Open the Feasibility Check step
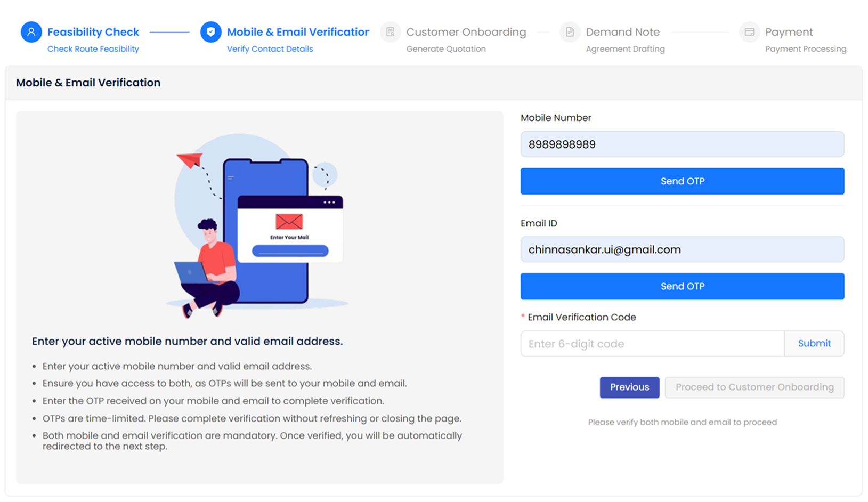868x502 pixels. pyautogui.click(x=93, y=32)
